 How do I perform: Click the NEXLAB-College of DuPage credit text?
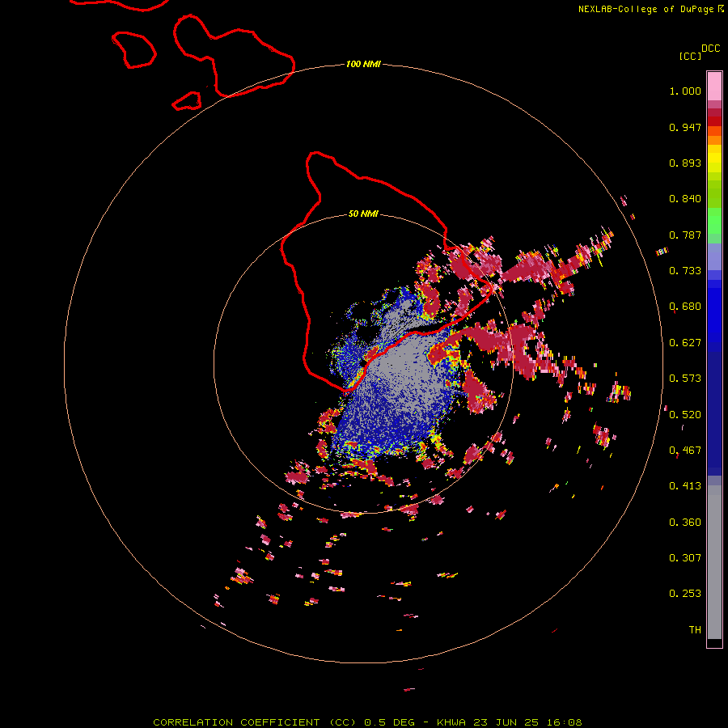pos(646,9)
